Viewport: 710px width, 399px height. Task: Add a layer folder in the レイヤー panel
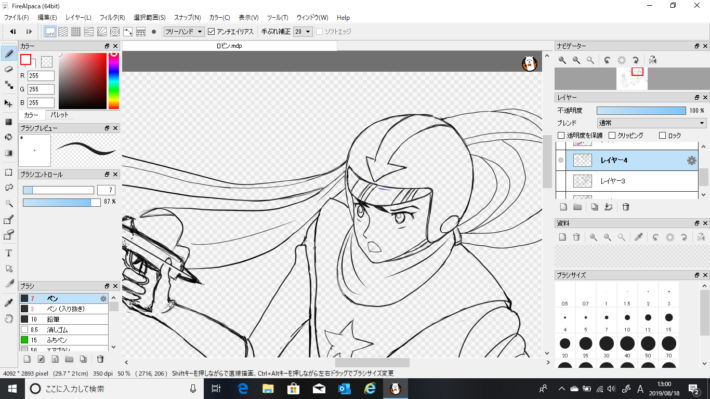pyautogui.click(x=577, y=207)
